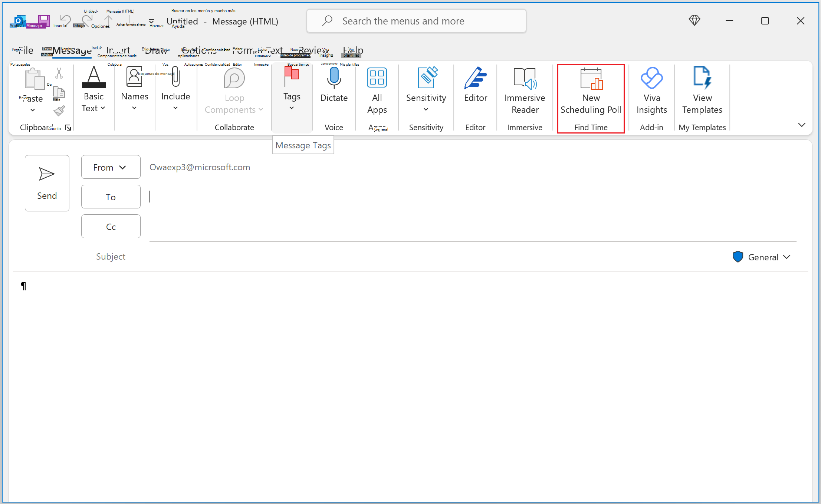The width and height of the screenshot is (821, 504).
Task: Select the General classification label
Action: tap(762, 257)
